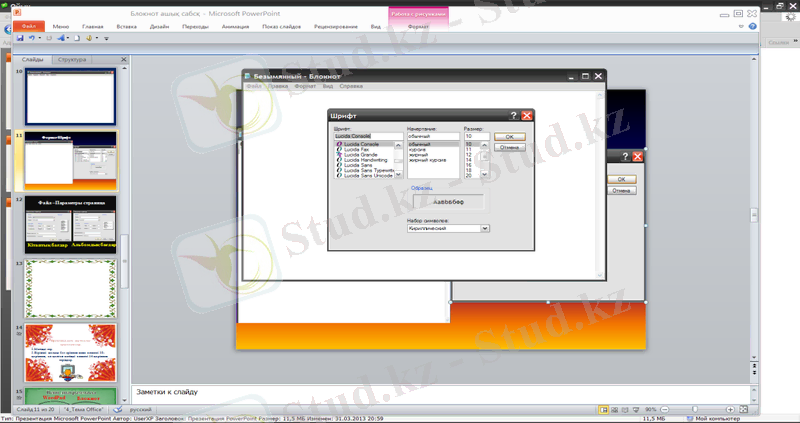Viewport: 800px width, 423px height.
Task: Click the Save icon in quick access toolbar
Action: [20, 37]
